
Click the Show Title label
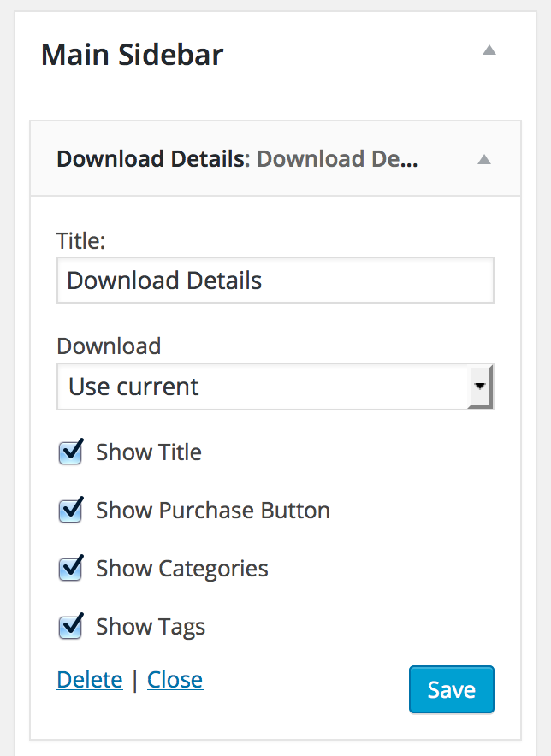pyautogui.click(x=149, y=452)
